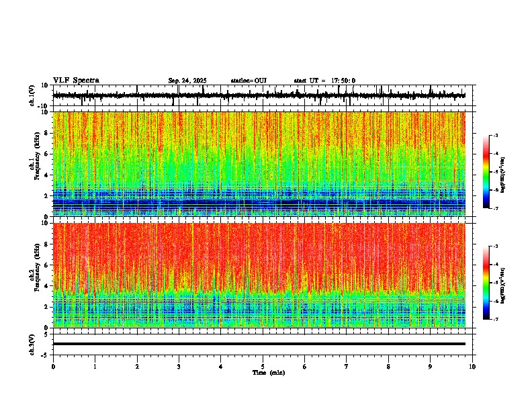Click the ch.1 spectrogram color scale bar

click(486, 172)
